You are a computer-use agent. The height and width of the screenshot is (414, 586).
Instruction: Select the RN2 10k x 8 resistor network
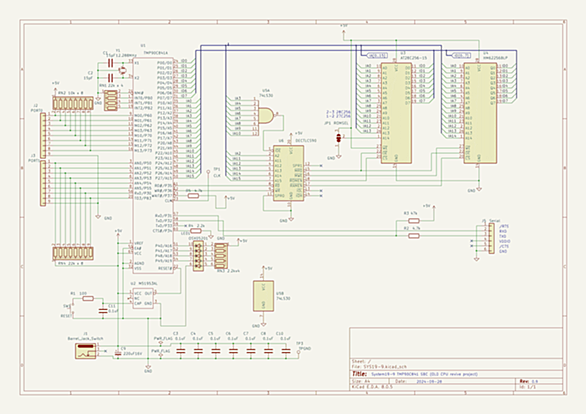(73, 103)
